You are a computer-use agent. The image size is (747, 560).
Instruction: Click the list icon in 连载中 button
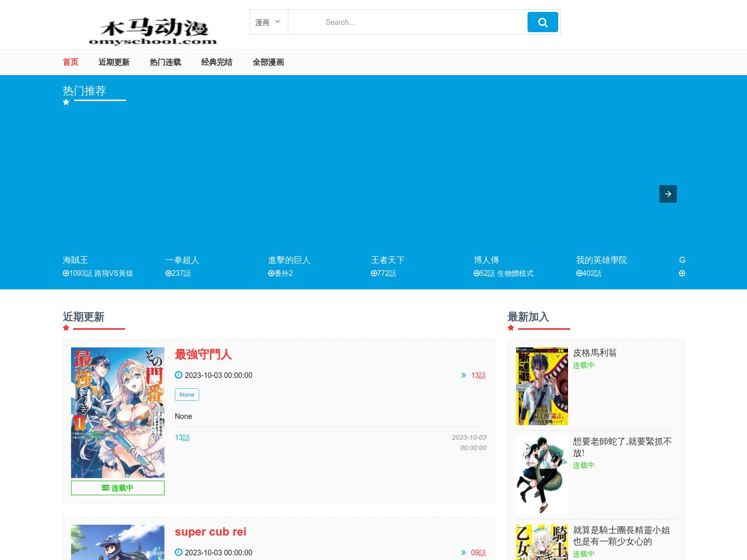(106, 488)
